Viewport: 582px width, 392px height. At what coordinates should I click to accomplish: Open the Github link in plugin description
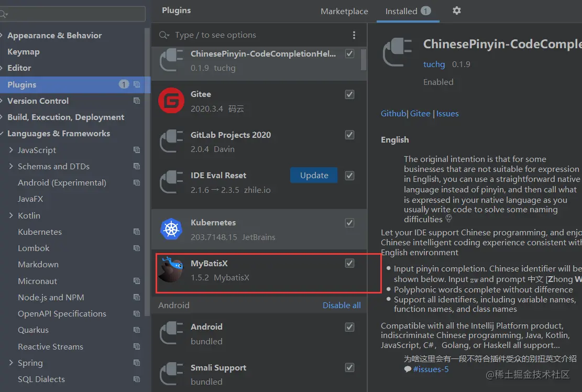(393, 114)
